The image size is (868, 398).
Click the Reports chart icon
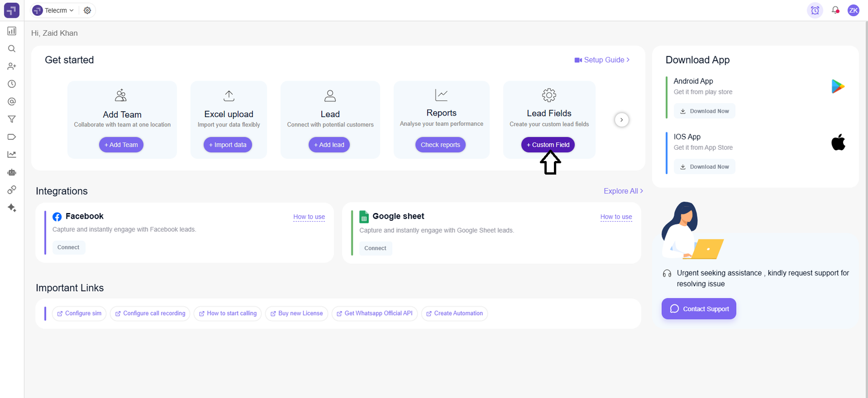(442, 95)
